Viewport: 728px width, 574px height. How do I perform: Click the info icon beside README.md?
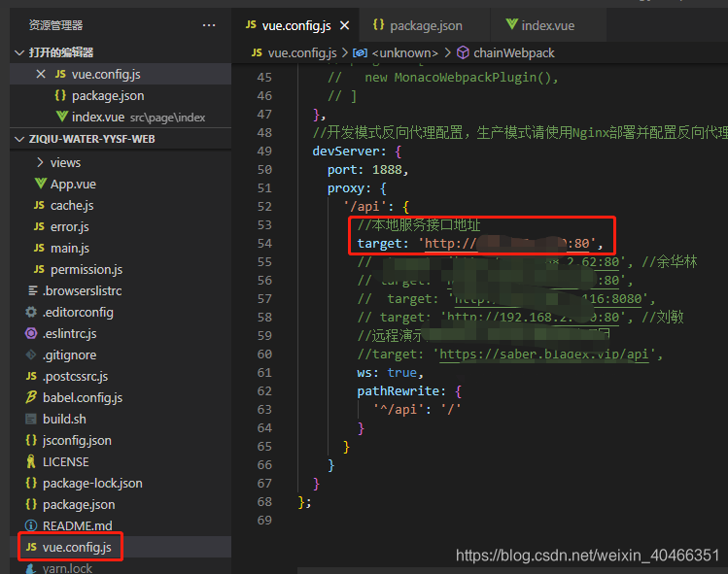(x=31, y=525)
